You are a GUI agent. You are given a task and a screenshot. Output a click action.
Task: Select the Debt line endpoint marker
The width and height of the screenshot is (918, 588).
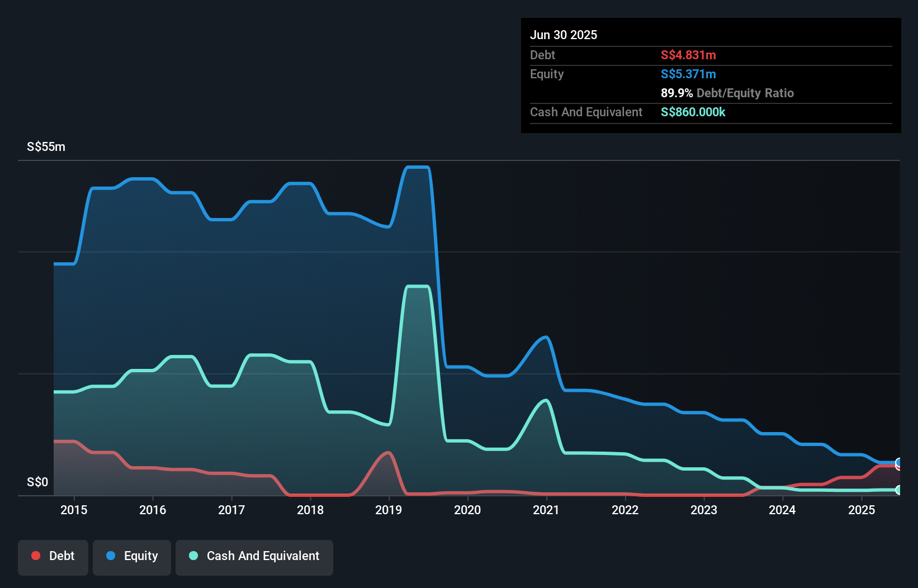click(x=898, y=467)
